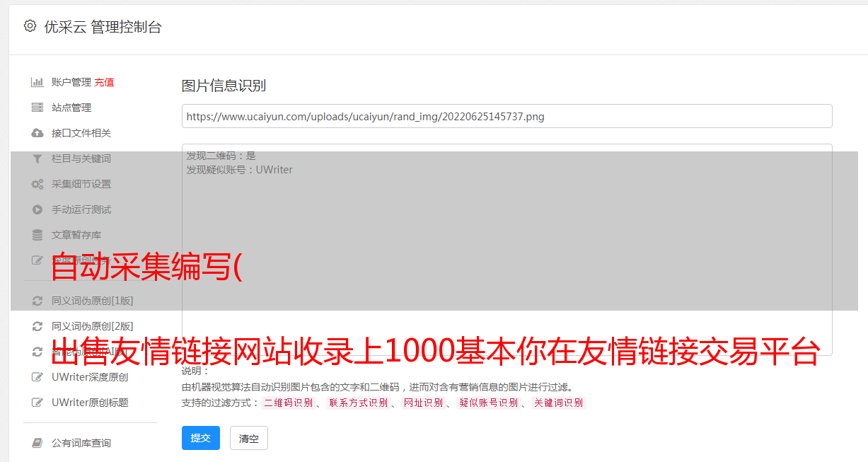
Task: Click the 关键词识别 tag
Action: 558,403
